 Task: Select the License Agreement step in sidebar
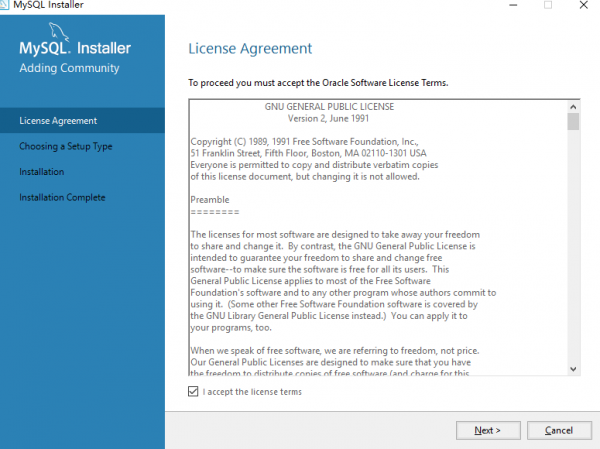[x=82, y=121]
